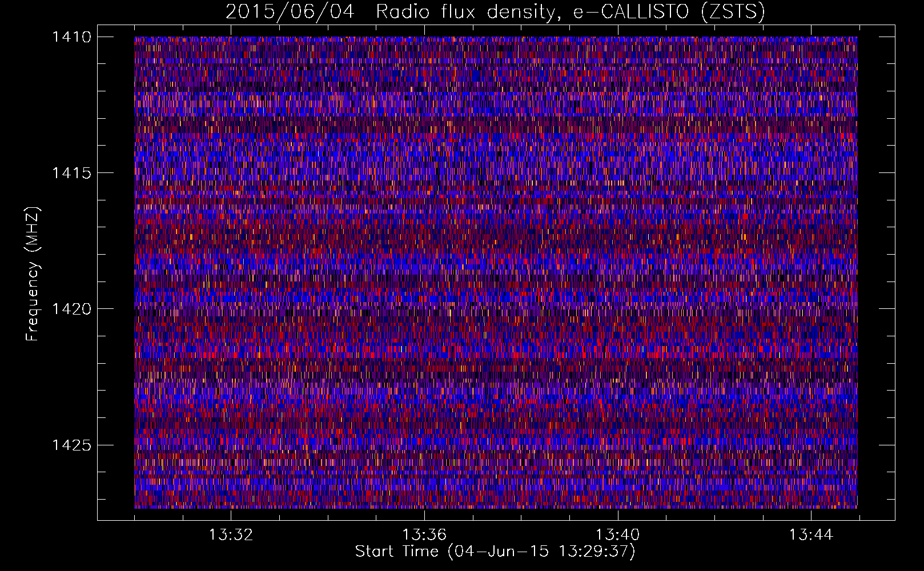924x571 pixels.
Task: Click the 1425 frequency tick label
Action: [71, 445]
